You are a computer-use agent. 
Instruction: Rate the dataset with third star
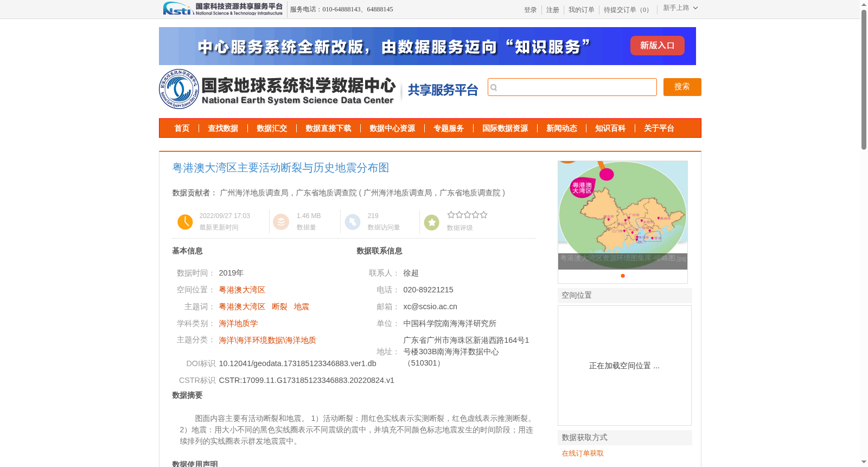click(467, 215)
